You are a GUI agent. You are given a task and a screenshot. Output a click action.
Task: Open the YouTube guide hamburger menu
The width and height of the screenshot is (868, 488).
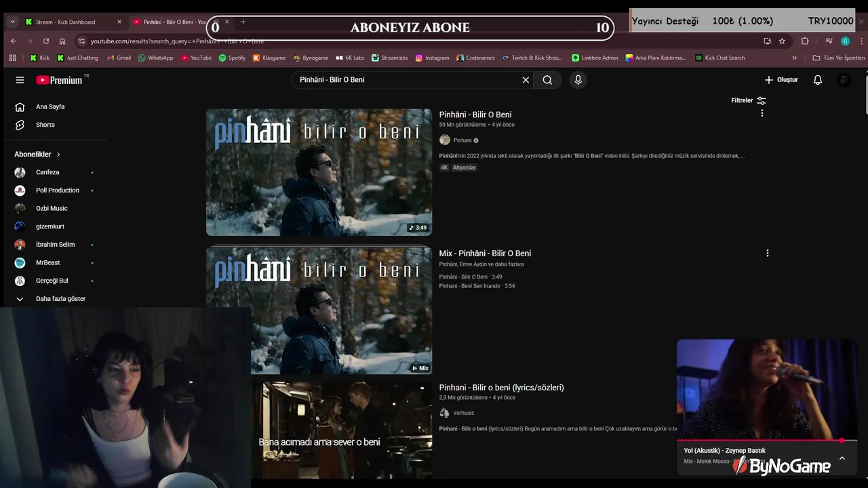coord(20,80)
